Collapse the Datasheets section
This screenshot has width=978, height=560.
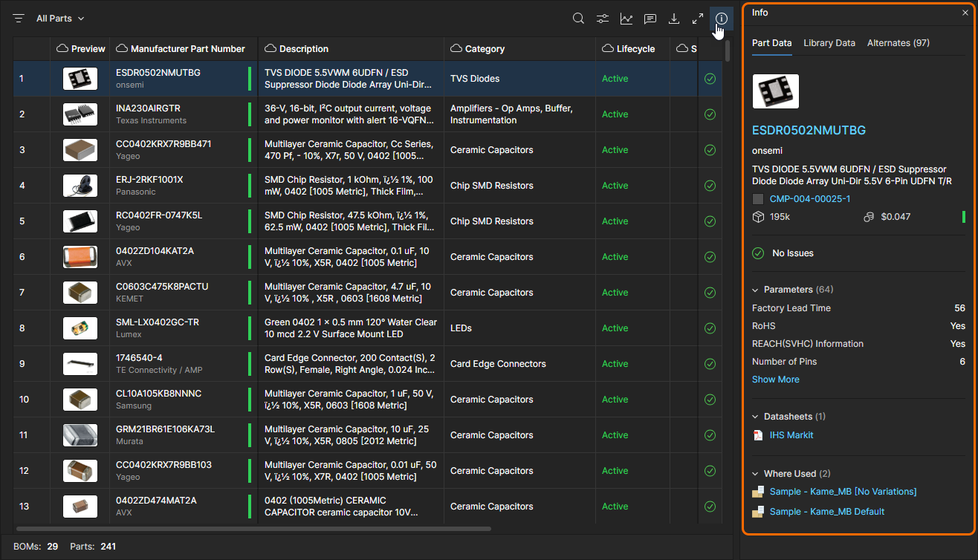756,417
